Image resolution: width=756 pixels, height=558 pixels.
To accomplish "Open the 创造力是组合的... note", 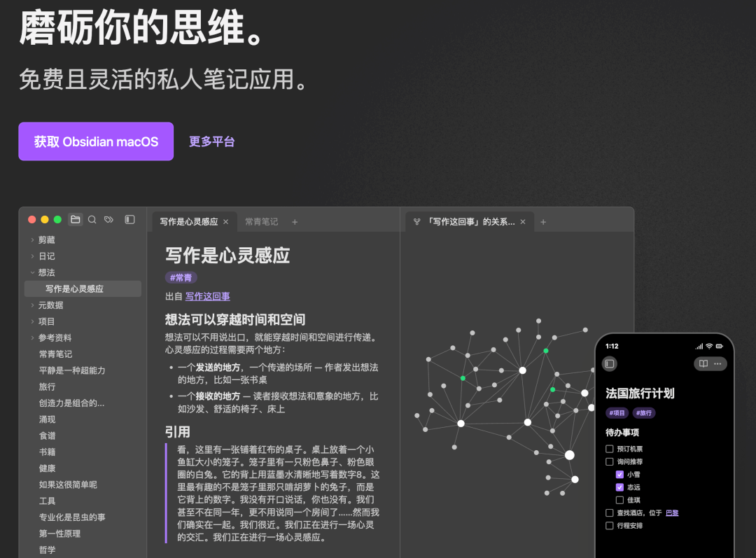I will pos(71,403).
